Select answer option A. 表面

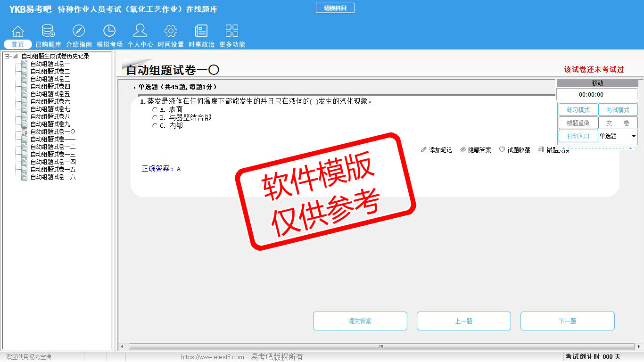click(155, 109)
